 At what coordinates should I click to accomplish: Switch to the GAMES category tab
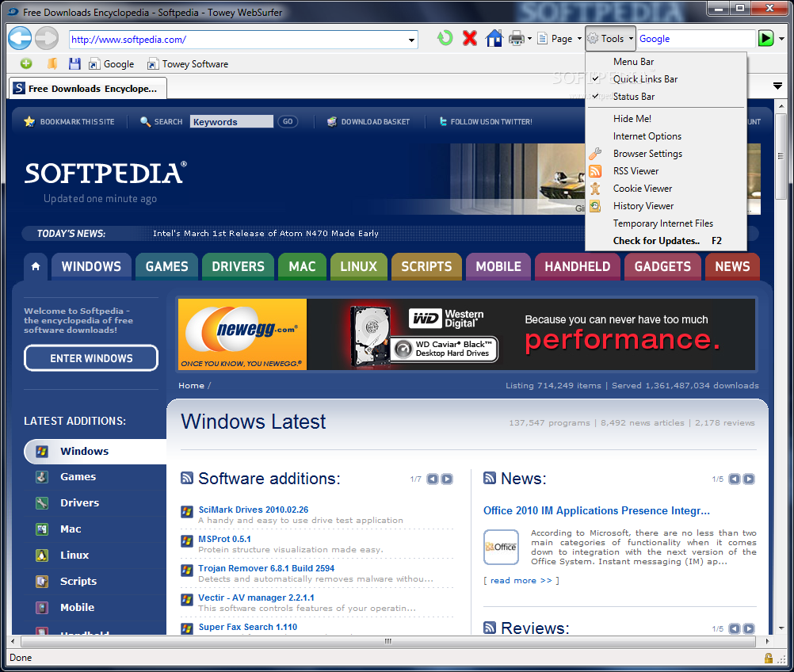click(166, 266)
